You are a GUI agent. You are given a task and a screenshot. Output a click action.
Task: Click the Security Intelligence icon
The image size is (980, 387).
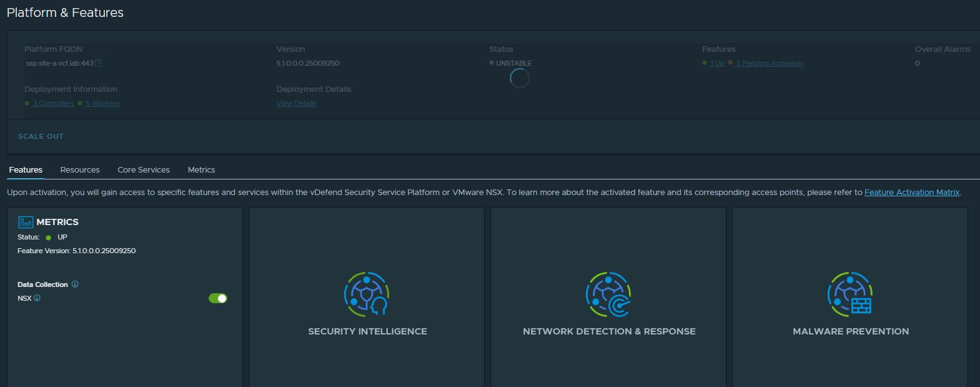[x=367, y=294]
